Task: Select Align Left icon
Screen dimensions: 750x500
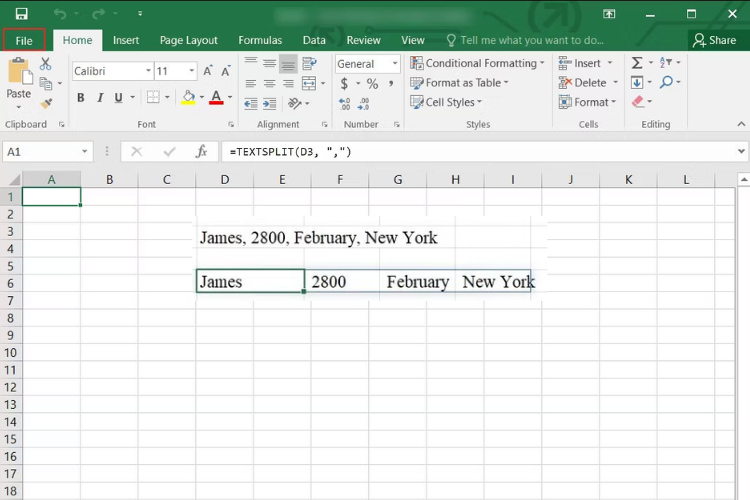Action: pyautogui.click(x=251, y=84)
